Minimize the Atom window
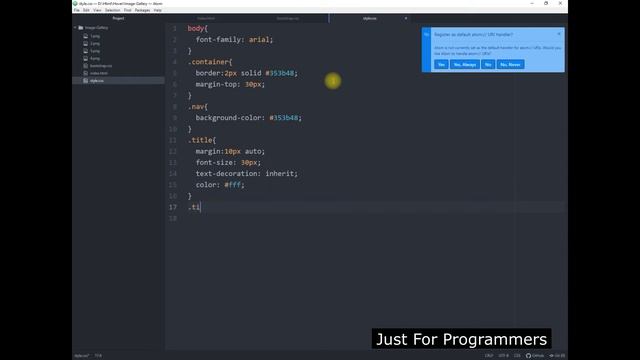 (x=532, y=3)
